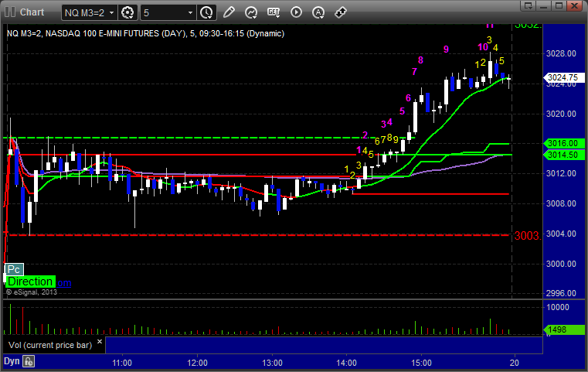Open the GET advanced studies menu
588x372 pixels.
274,12
